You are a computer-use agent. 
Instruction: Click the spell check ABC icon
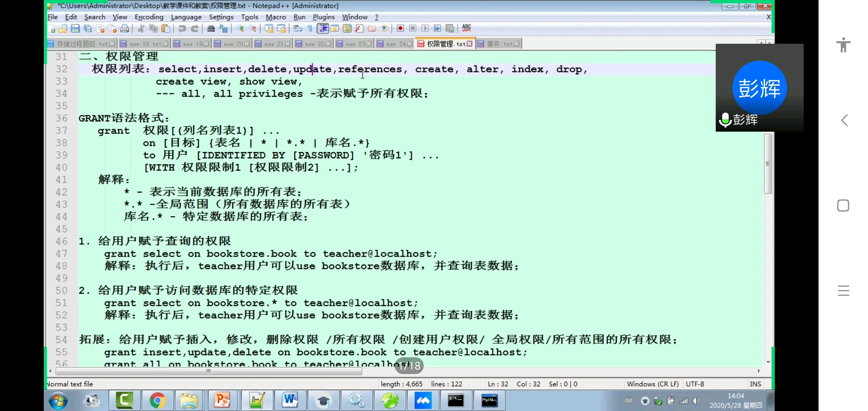[466, 28]
